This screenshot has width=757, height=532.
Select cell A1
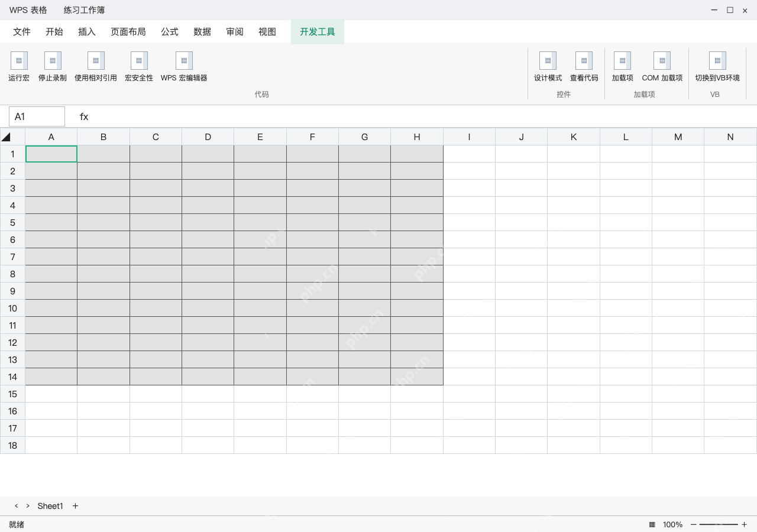pos(51,154)
